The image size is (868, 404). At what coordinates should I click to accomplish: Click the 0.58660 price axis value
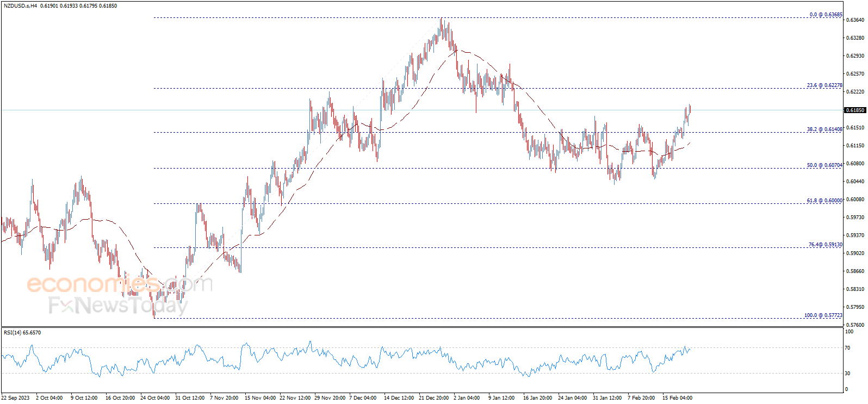coord(855,271)
